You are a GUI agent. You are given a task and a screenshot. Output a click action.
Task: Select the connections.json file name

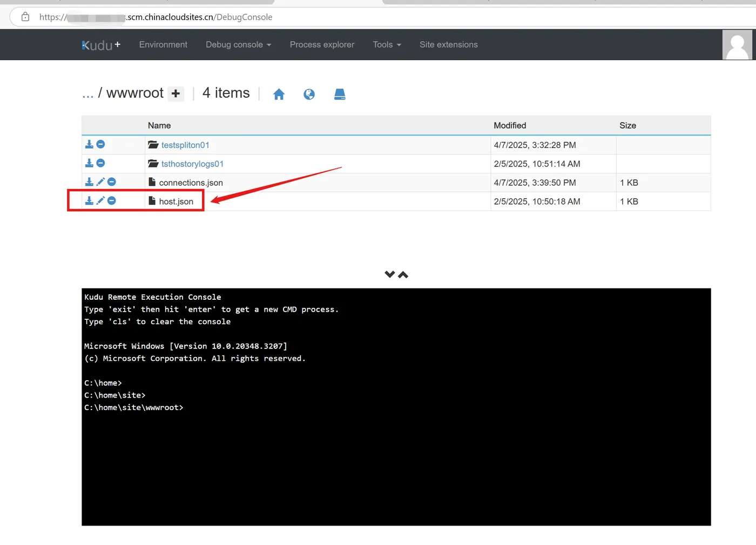[191, 183]
